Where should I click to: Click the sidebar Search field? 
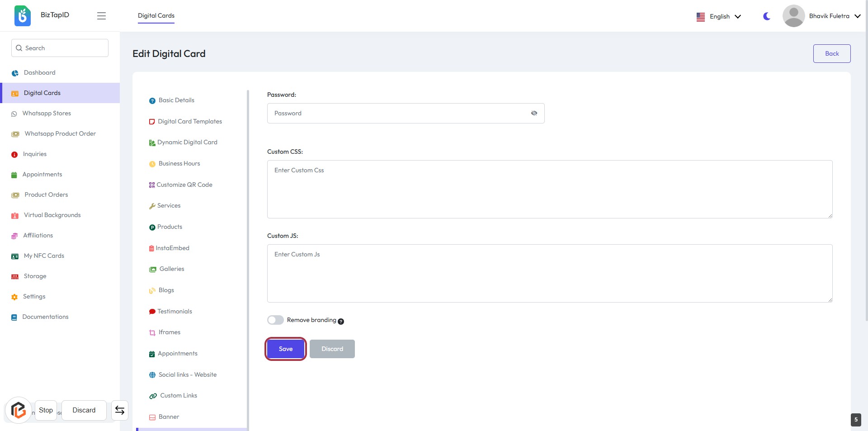60,48
